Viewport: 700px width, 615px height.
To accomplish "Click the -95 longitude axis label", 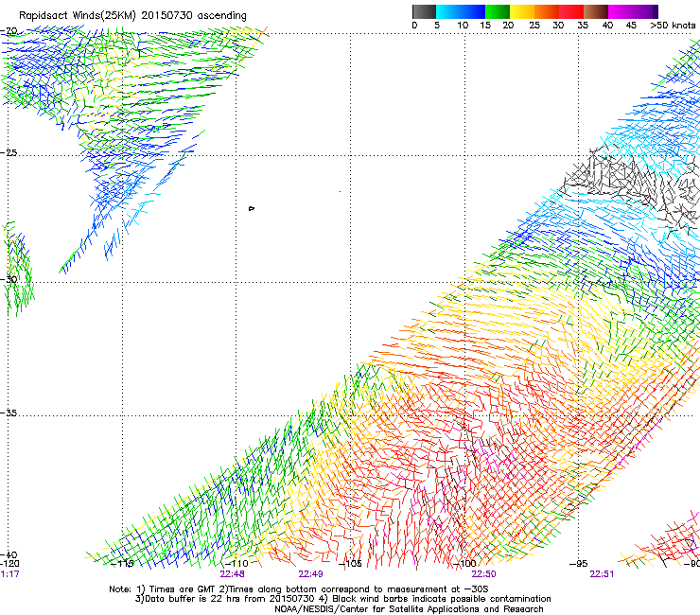I will (579, 564).
